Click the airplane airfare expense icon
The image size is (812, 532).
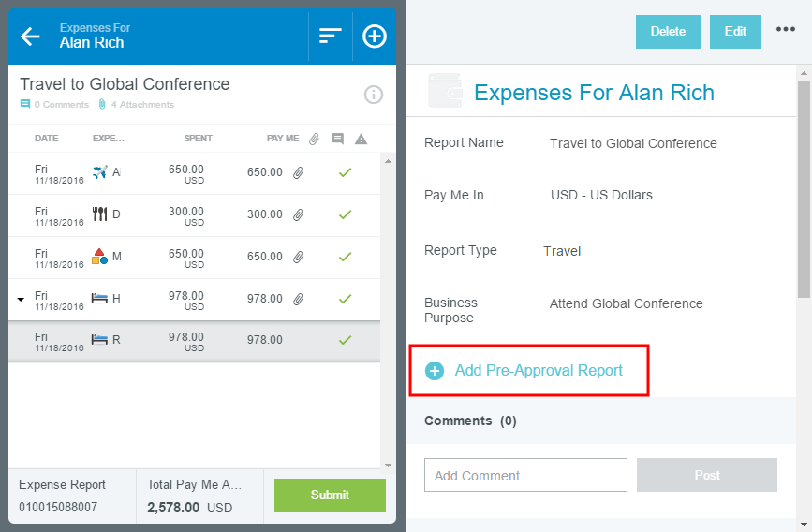(x=100, y=172)
